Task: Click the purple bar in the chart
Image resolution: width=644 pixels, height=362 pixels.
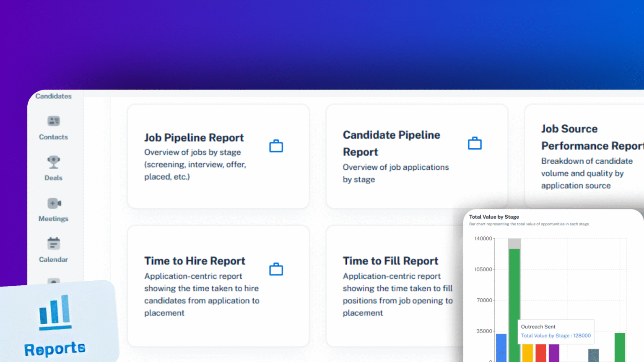Action: [554, 353]
